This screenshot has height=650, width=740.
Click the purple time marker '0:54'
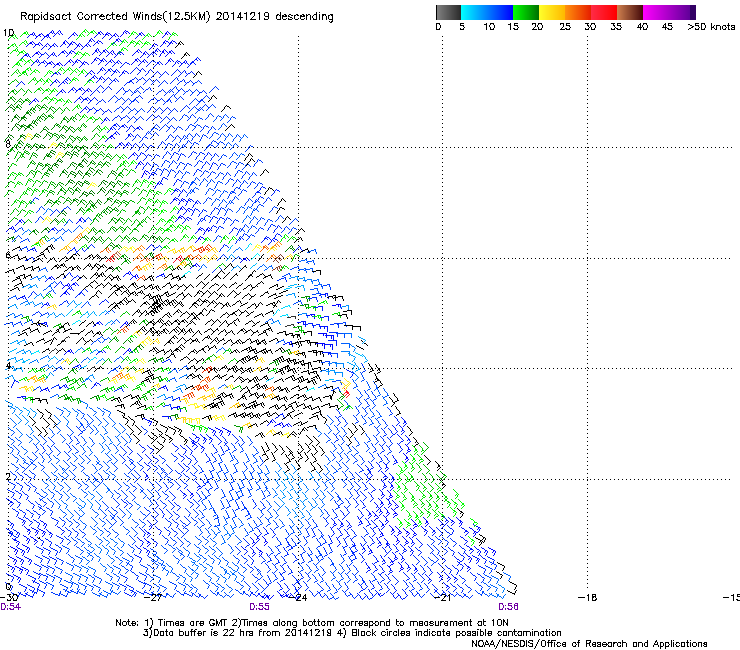coord(10,607)
